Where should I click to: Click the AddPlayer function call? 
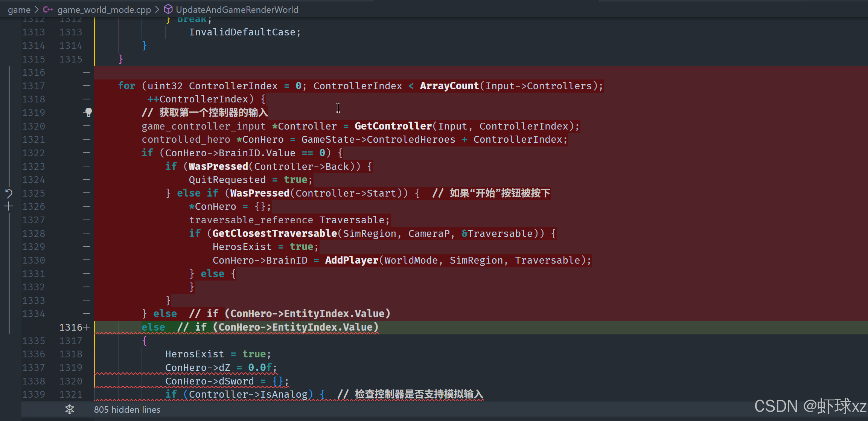351,260
